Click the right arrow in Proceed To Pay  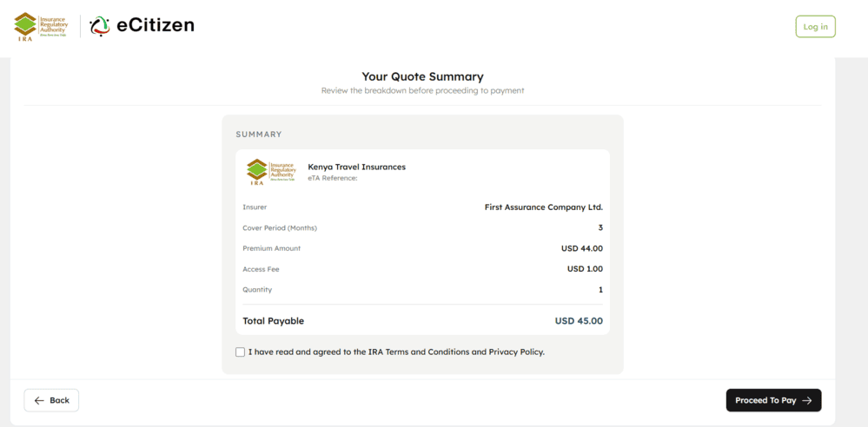tap(806, 400)
